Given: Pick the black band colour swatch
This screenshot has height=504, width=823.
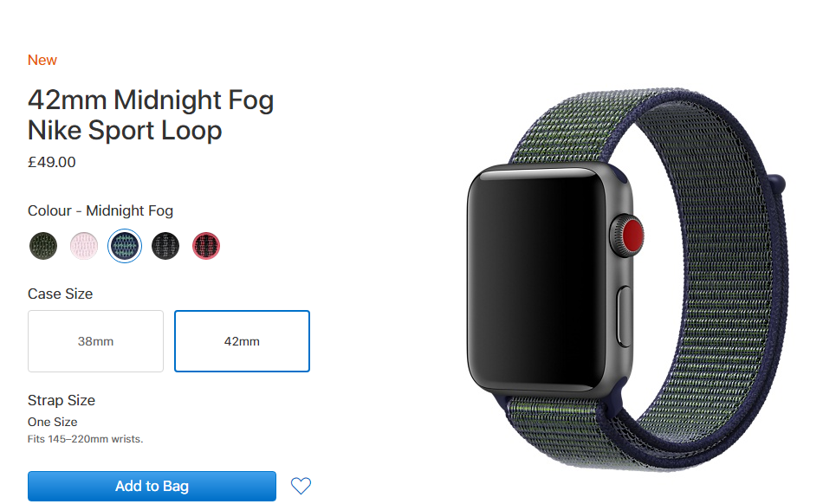Looking at the screenshot, I should [x=165, y=245].
